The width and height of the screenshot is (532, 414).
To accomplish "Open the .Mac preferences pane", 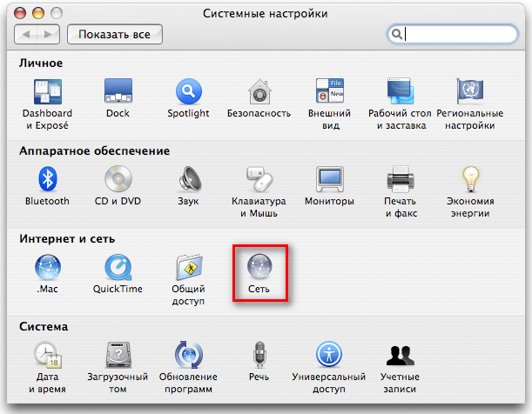I will [47, 267].
